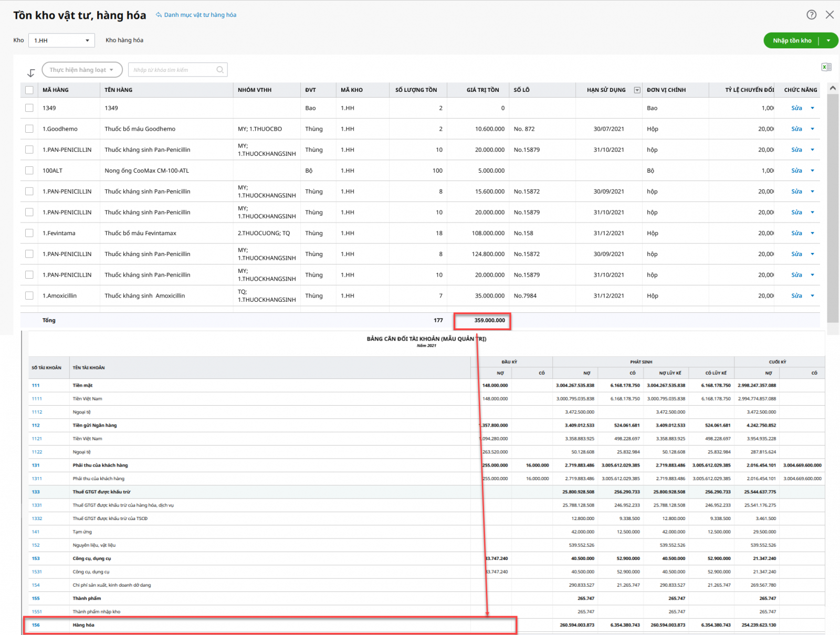This screenshot has width=840, height=635.
Task: Click the help question mark icon
Action: tap(811, 15)
